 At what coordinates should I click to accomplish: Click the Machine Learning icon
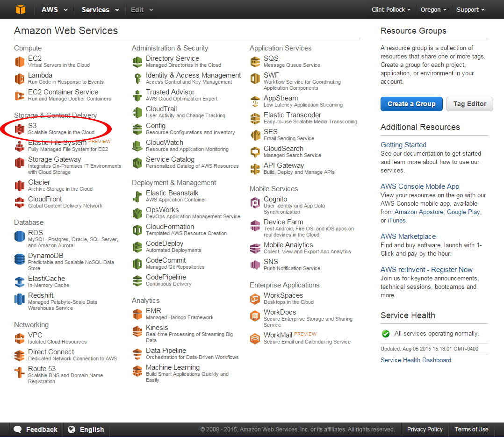137,371
